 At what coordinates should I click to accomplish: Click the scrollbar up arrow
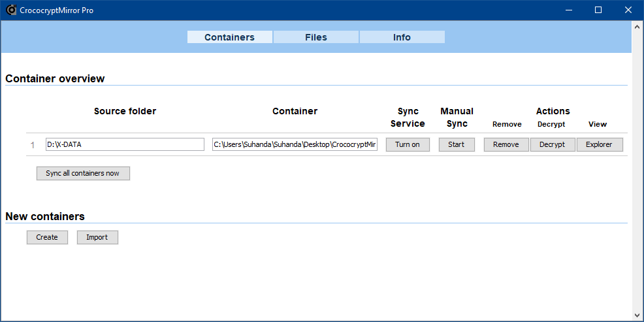point(637,27)
